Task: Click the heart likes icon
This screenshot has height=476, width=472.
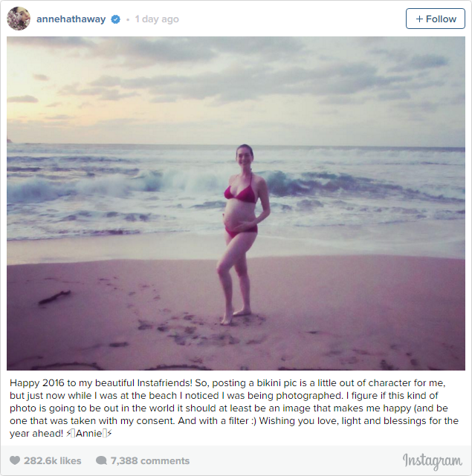Action: pos(15,460)
